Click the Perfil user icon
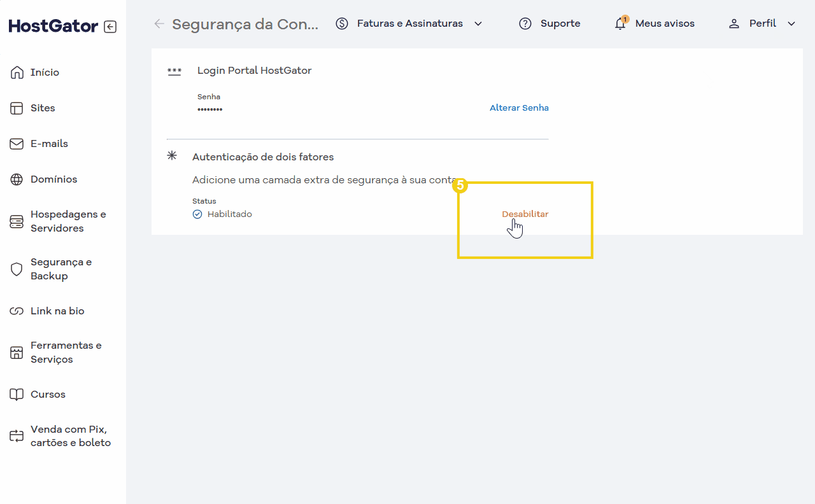 pyautogui.click(x=734, y=24)
